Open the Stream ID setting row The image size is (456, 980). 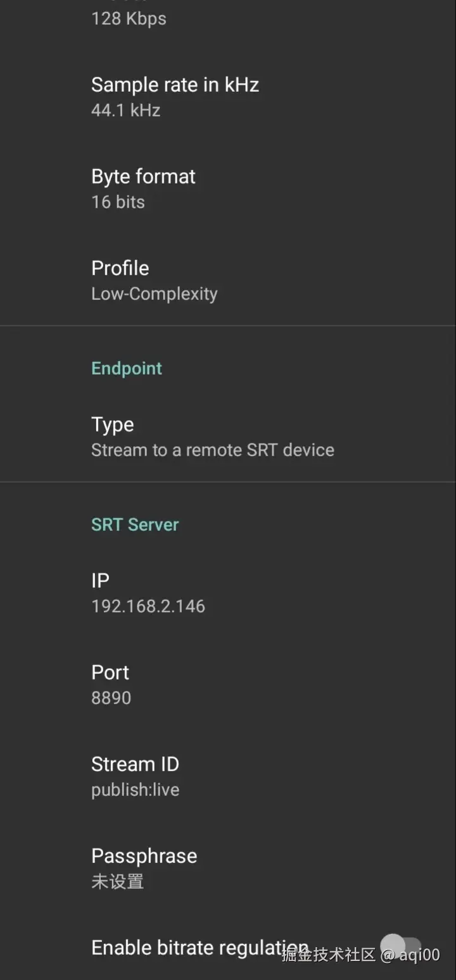[136, 764]
